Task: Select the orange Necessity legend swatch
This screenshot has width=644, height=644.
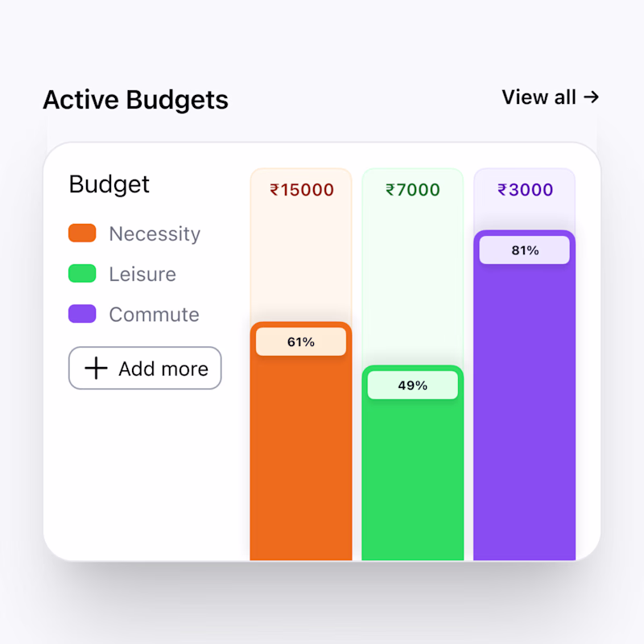Action: (82, 233)
